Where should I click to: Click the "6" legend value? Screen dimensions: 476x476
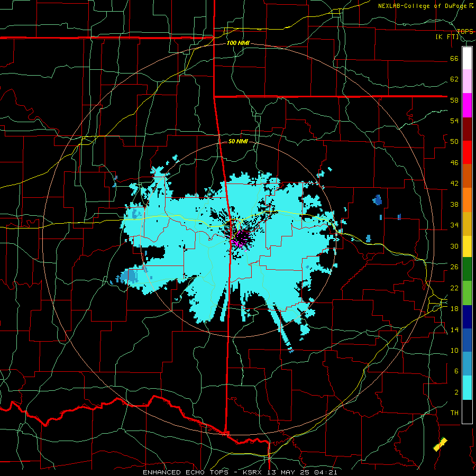click(x=456, y=371)
